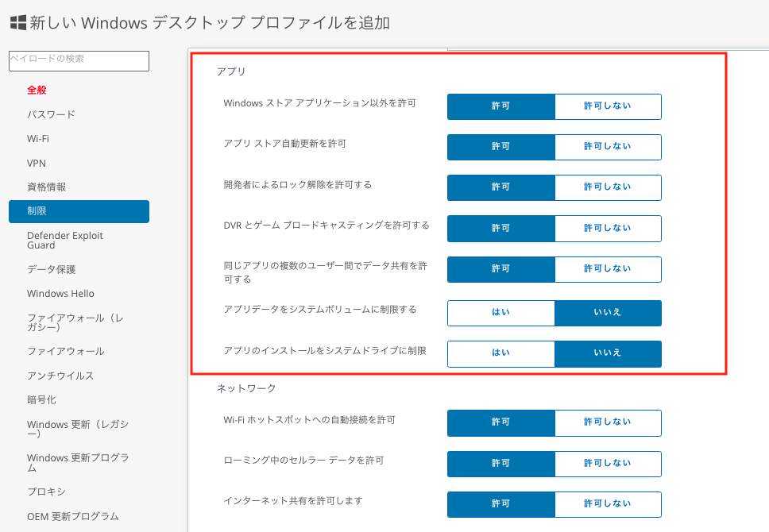Image resolution: width=769 pixels, height=532 pixels.
Task: Set Windows ストア以外 apps to 許可しない
Action: point(608,106)
